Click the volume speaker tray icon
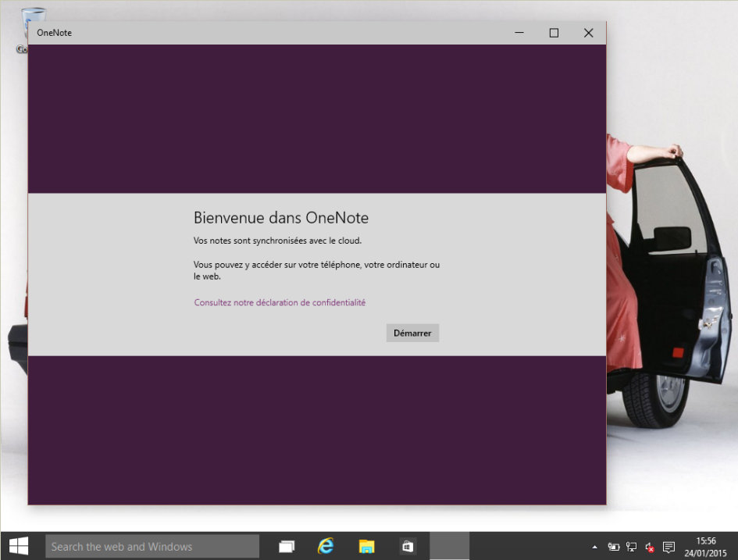738x560 pixels. click(650, 548)
